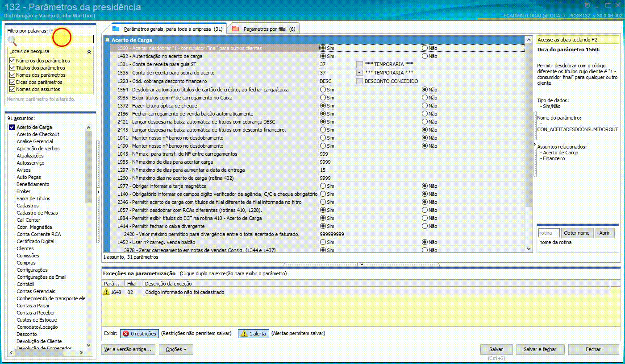The height and width of the screenshot is (364, 625).
Task: Click the warning icon on exception row 1648
Action: tap(106, 292)
